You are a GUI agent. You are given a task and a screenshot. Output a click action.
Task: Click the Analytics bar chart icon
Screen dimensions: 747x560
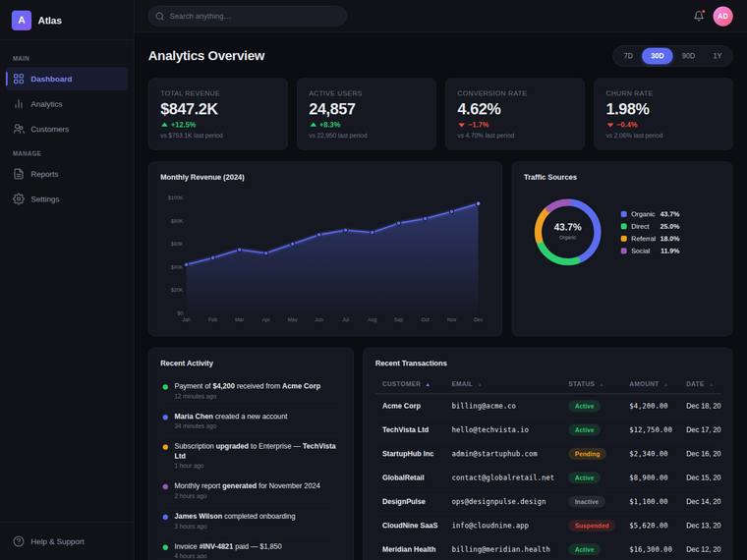click(x=19, y=104)
